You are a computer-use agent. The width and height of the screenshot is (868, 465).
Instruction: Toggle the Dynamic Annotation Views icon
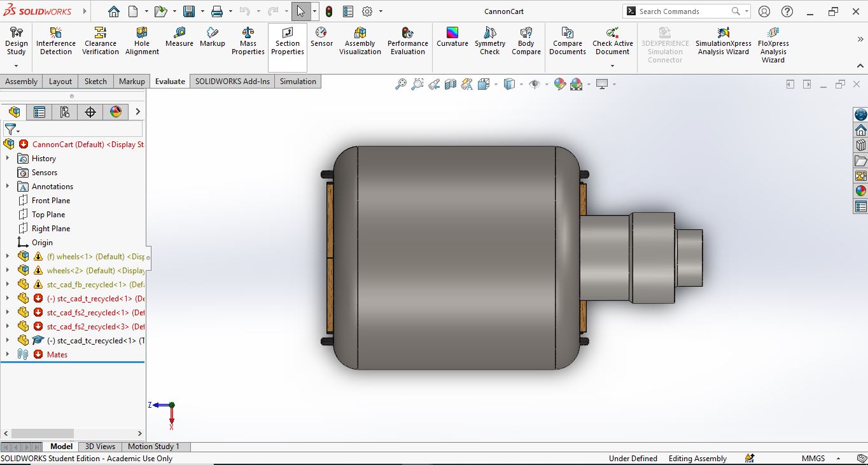[467, 84]
